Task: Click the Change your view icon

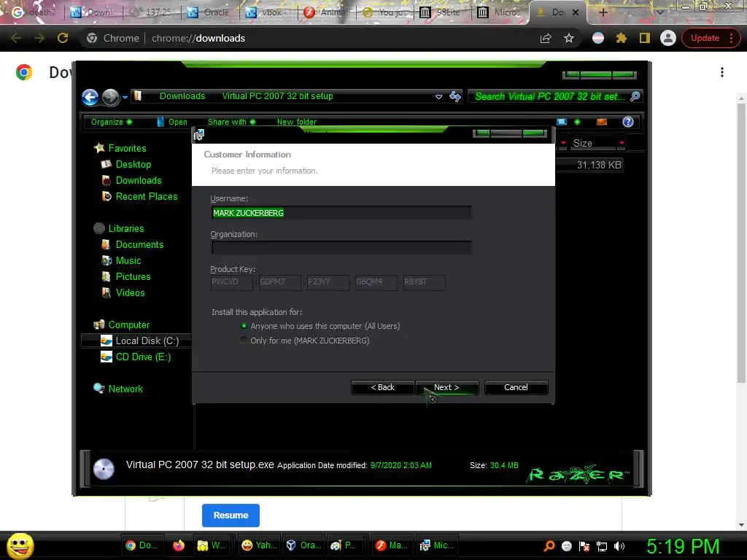Action: 562,122
